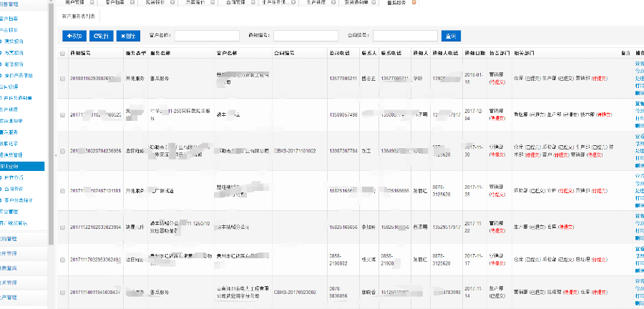Image resolution: width=644 pixels, height=309 pixels.
Task: Focus the 合同编号 search input field
Action: click(405, 36)
